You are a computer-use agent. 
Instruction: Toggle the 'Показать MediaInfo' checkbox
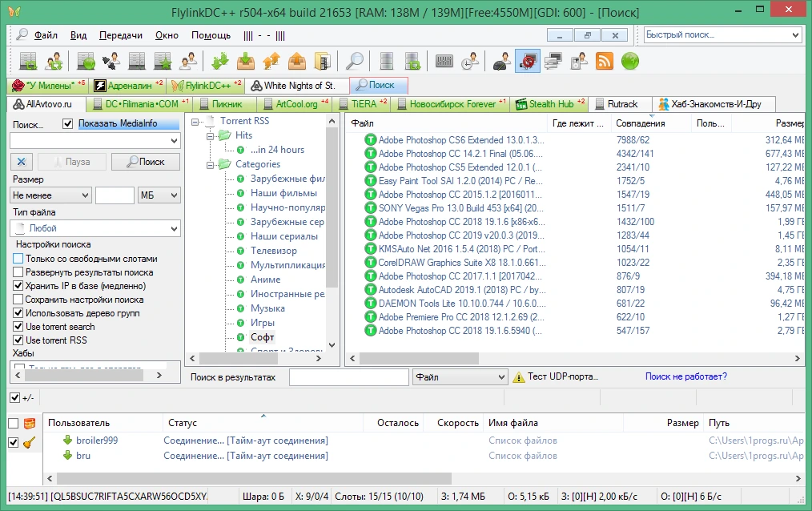click(x=67, y=123)
